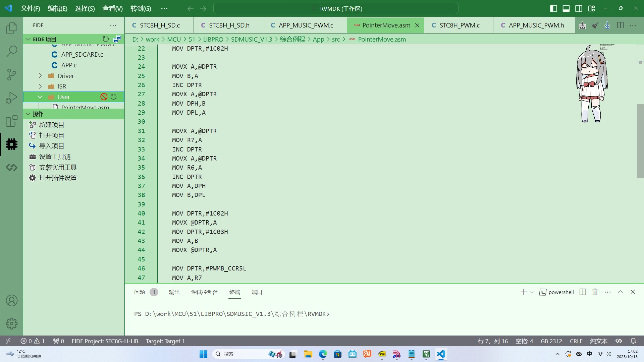644x362 pixels.
Task: Click the remote window icon in status bar
Action: pos(8,341)
